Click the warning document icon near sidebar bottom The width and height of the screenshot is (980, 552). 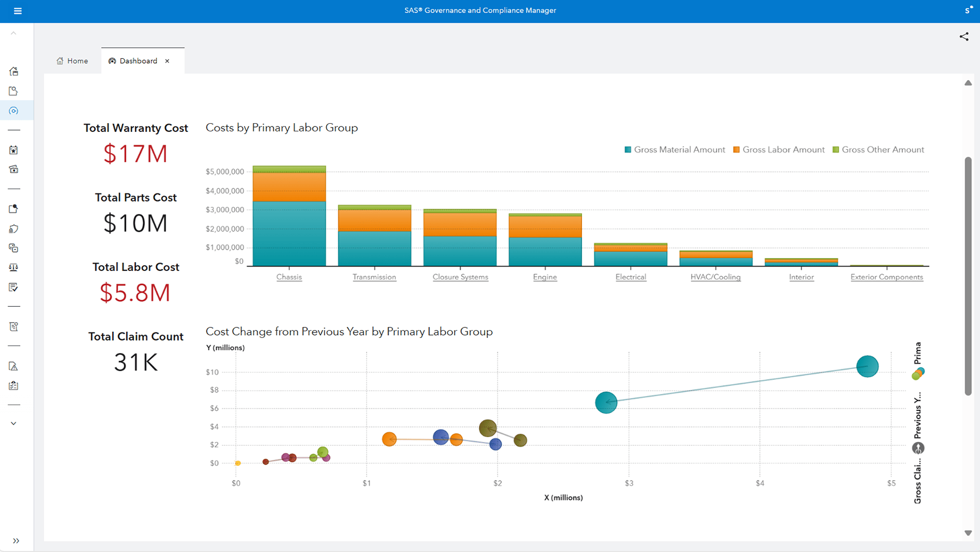point(14,366)
